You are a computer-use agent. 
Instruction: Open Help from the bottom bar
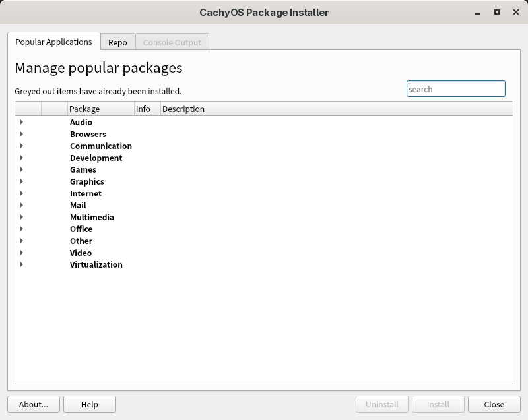[90, 404]
